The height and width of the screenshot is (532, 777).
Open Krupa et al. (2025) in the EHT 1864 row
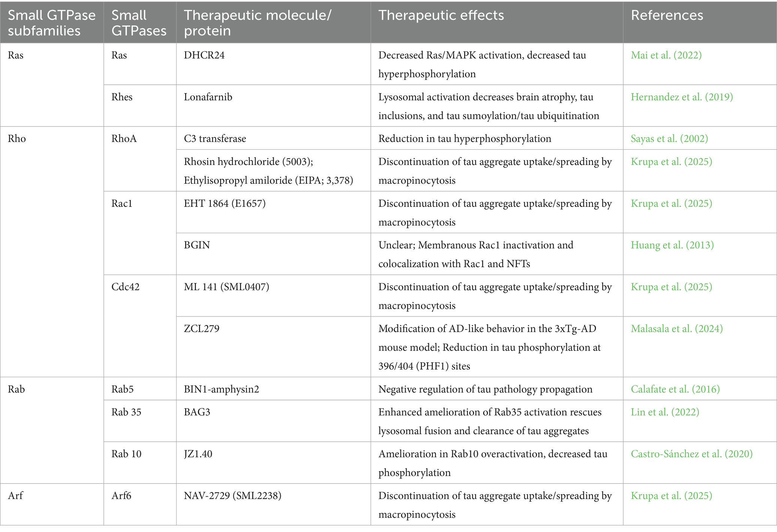[x=671, y=203]
